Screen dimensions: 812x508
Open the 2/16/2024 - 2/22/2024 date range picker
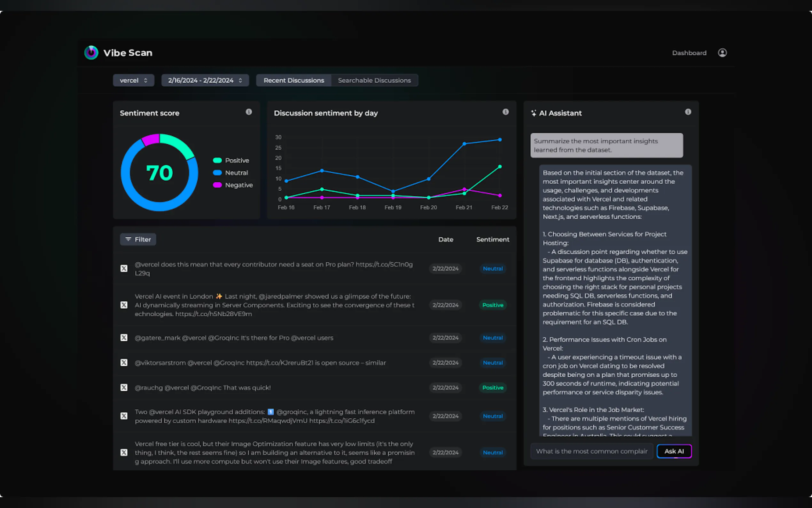[x=205, y=80]
